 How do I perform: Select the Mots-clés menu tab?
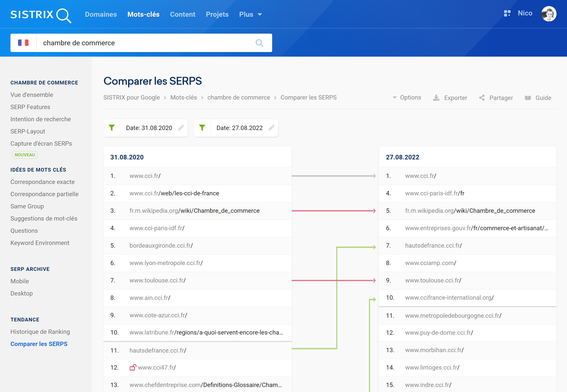(143, 14)
